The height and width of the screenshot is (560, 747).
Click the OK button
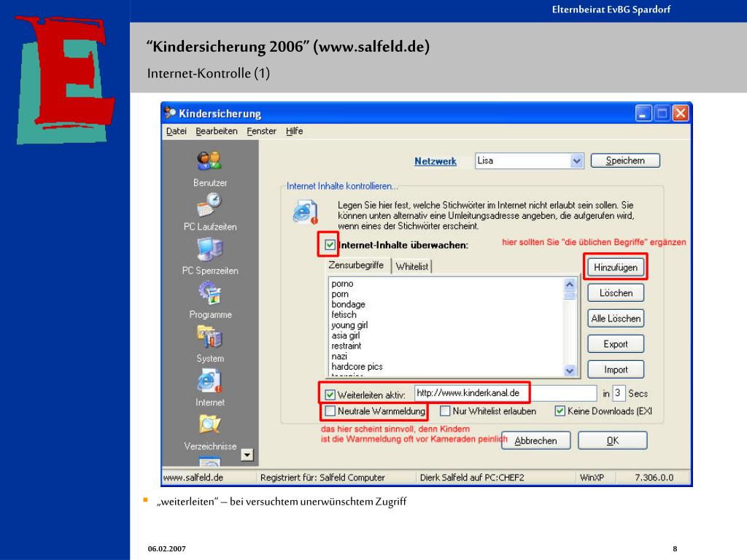613,440
